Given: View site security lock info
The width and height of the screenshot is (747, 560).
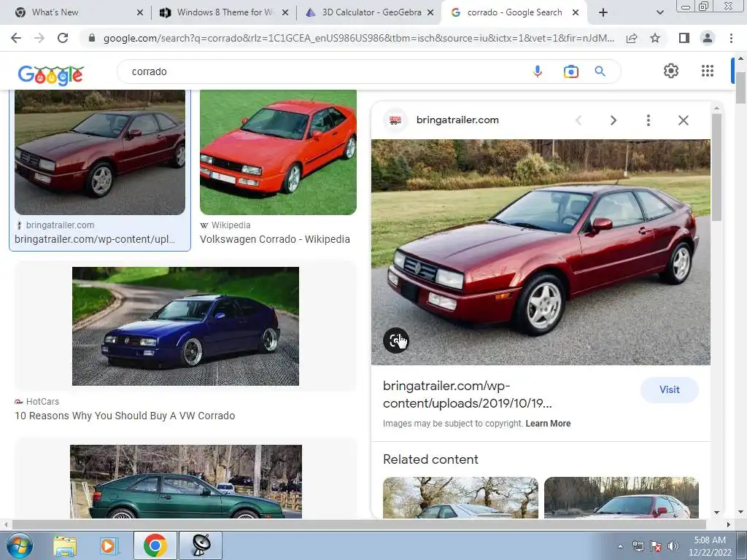Looking at the screenshot, I should 92,38.
